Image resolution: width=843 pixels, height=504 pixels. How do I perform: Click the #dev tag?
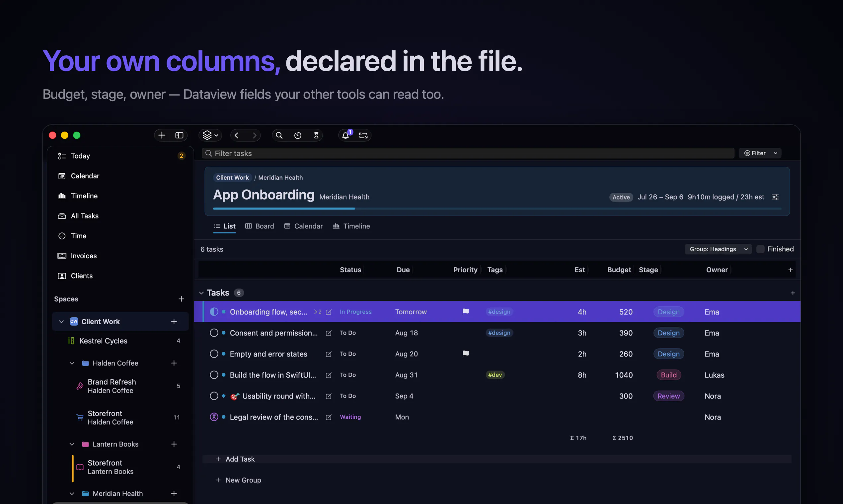[x=495, y=375]
